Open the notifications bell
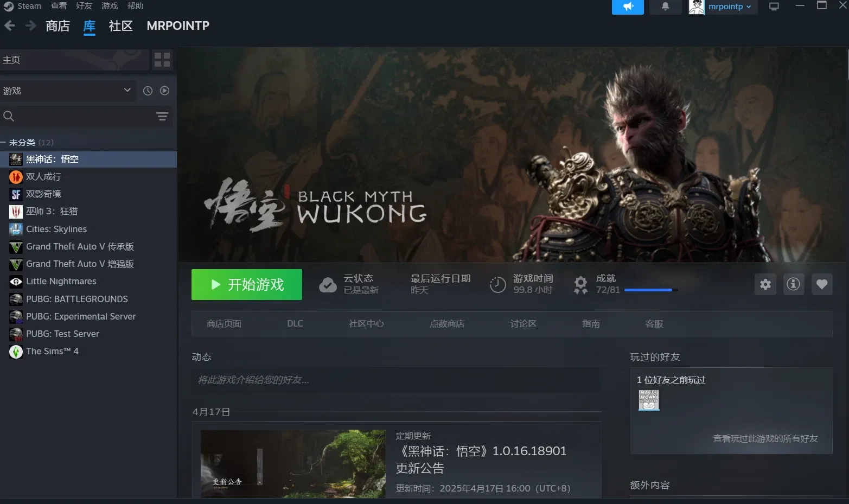849x504 pixels. (x=665, y=7)
